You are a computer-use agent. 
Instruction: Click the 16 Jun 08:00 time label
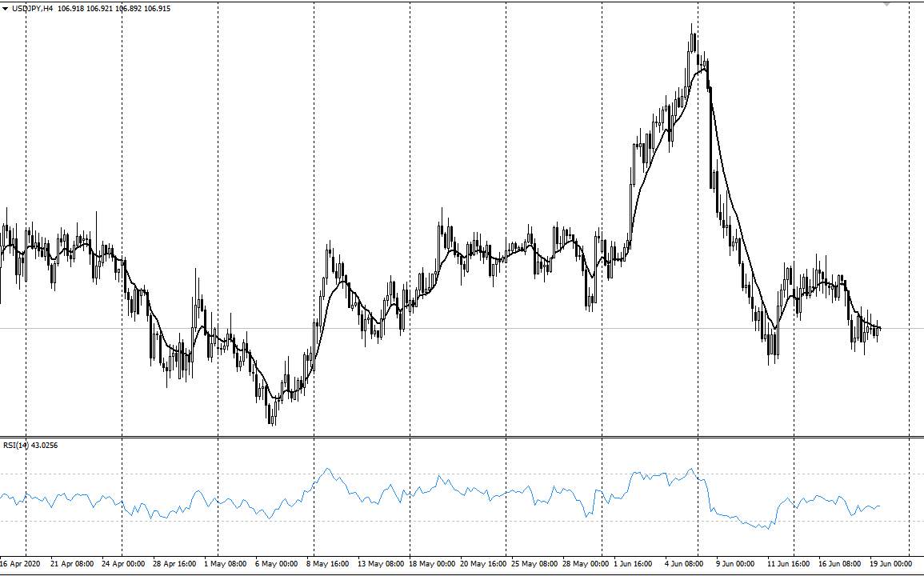[839, 564]
